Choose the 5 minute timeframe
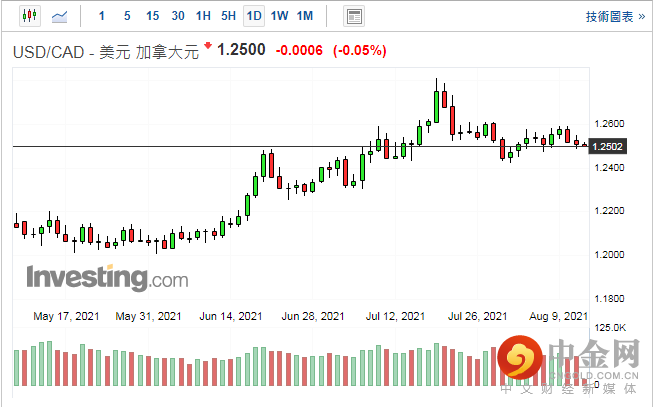The width and height of the screenshot is (654, 407). tap(127, 16)
